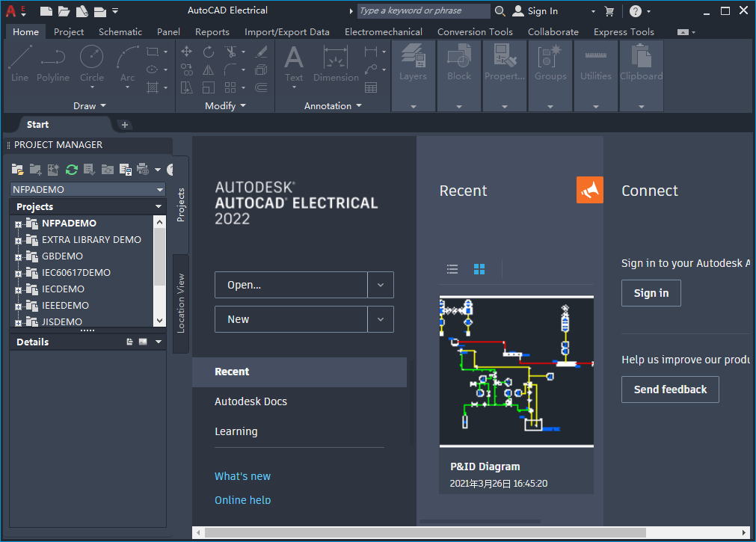
Task: Click the orange announcements megaphone icon
Action: point(590,190)
